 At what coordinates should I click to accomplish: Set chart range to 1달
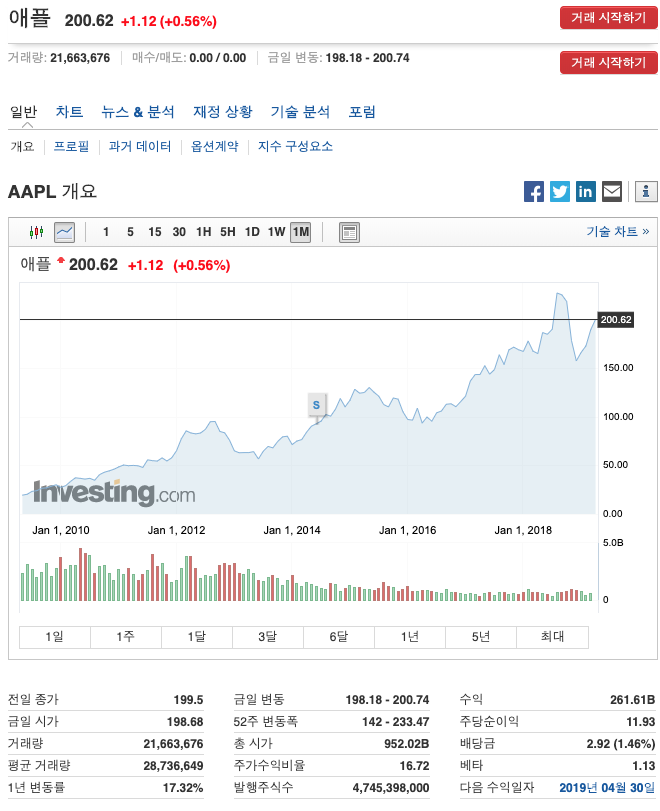tap(197, 637)
